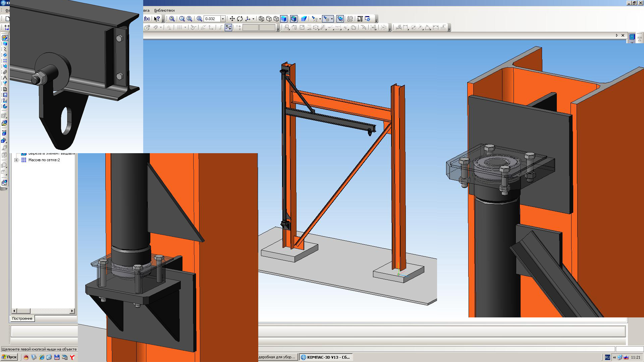Open the Построение tab
This screenshot has height=362, width=644.
click(x=22, y=318)
